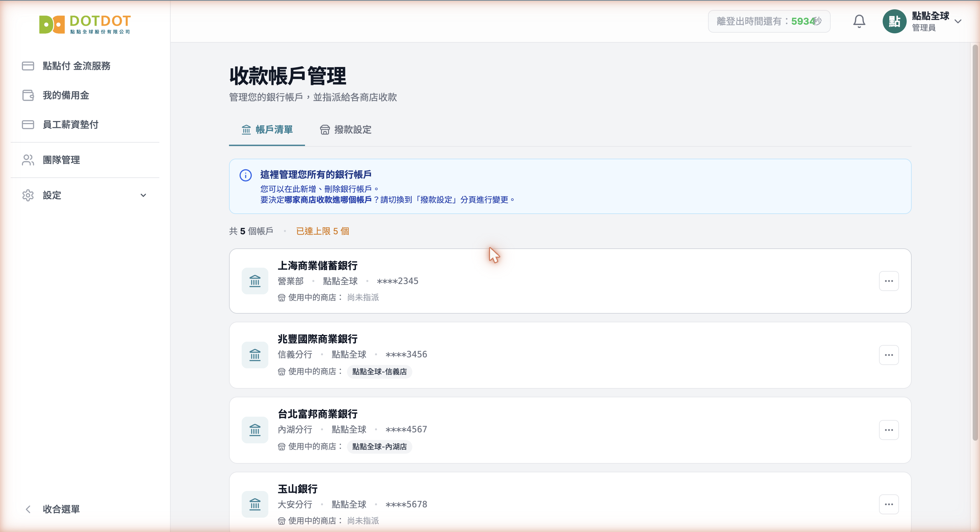Click the 點點全球-信義店 store tag
The width and height of the screenshot is (980, 532).
[x=379, y=371]
